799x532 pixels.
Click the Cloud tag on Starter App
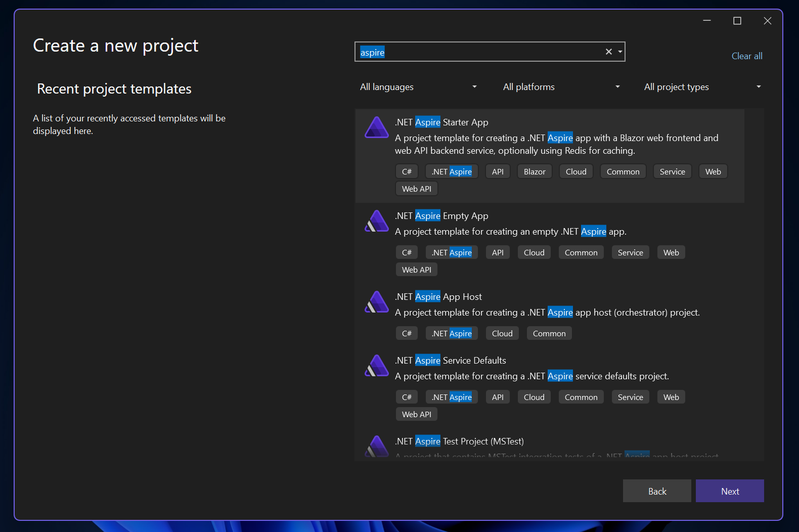point(576,172)
